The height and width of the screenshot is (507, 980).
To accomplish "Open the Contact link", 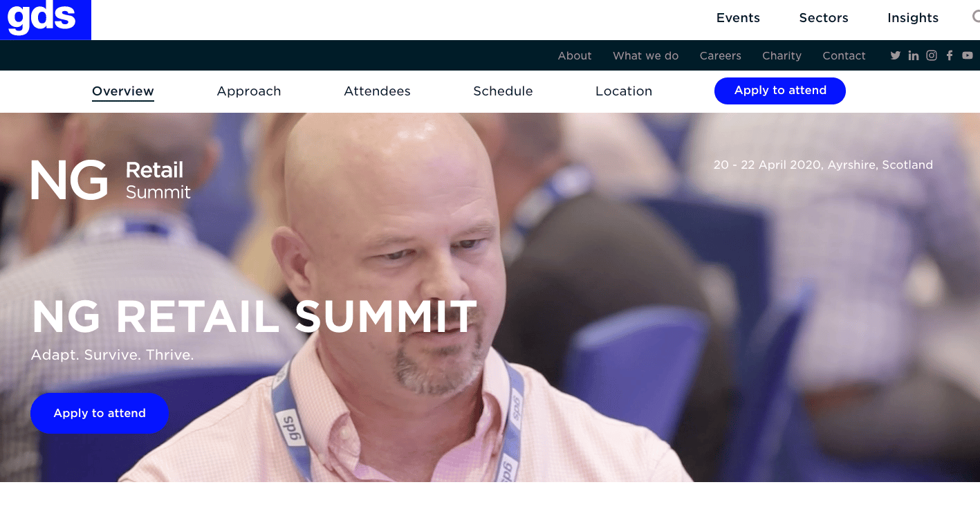I will (844, 56).
